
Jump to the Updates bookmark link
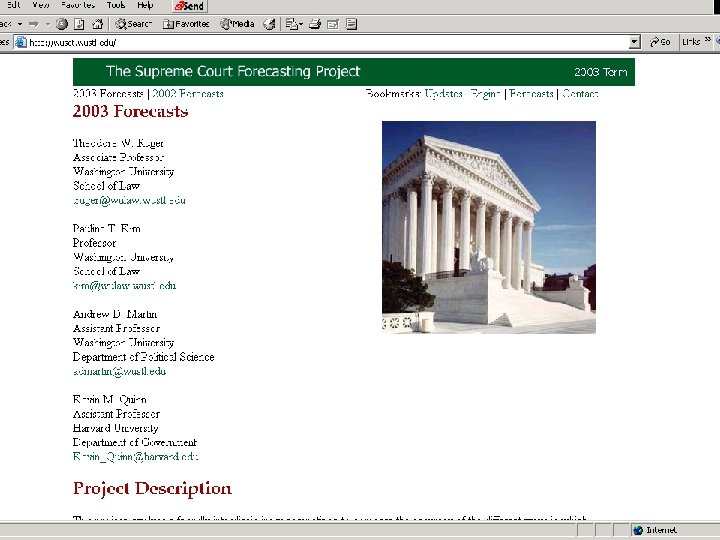pyautogui.click(x=444, y=94)
